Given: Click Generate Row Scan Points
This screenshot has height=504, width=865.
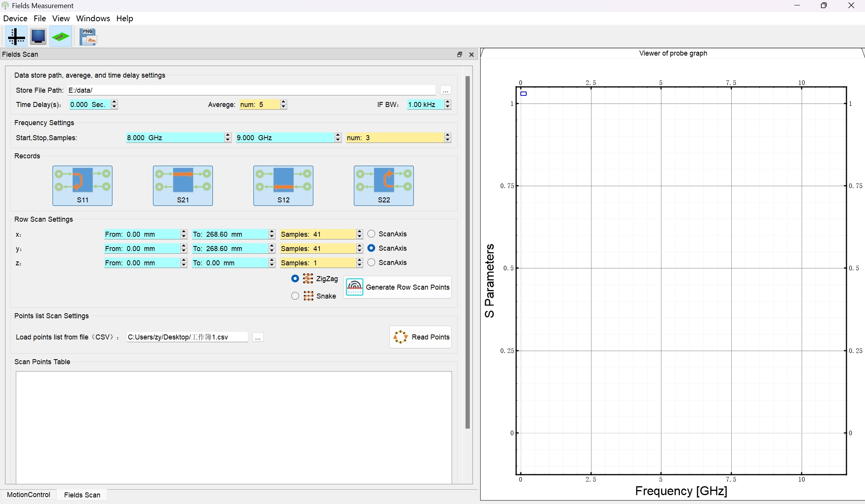Looking at the screenshot, I should tap(398, 287).
